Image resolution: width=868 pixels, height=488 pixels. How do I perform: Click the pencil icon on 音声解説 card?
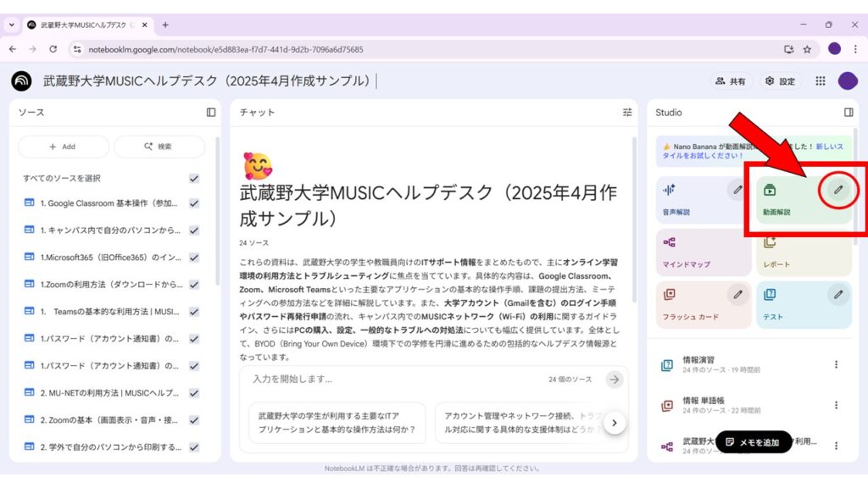point(738,190)
